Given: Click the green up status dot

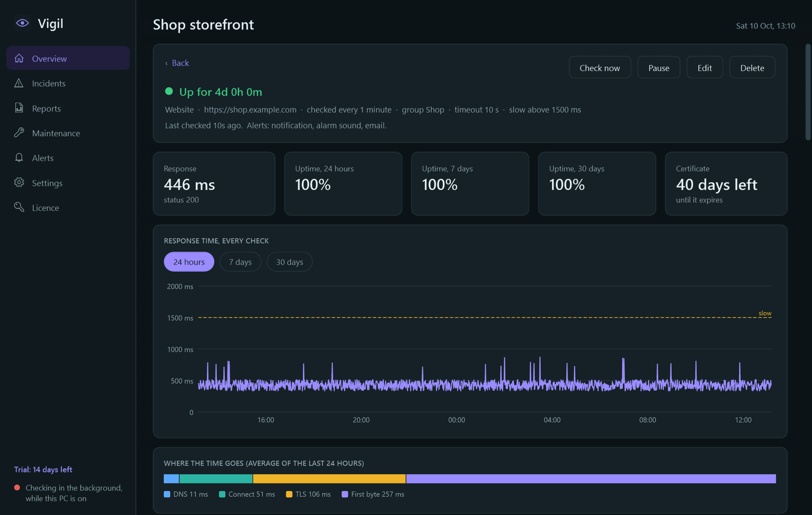Looking at the screenshot, I should point(169,91).
